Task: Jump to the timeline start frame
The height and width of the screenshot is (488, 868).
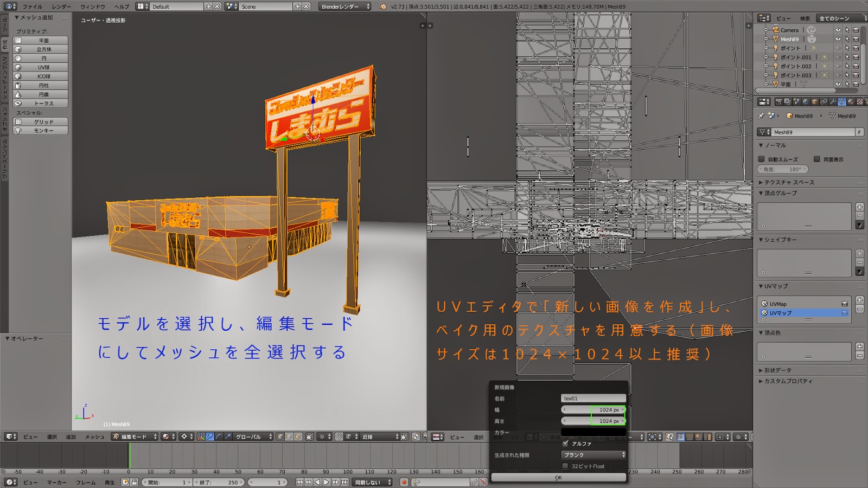Action: click(299, 482)
